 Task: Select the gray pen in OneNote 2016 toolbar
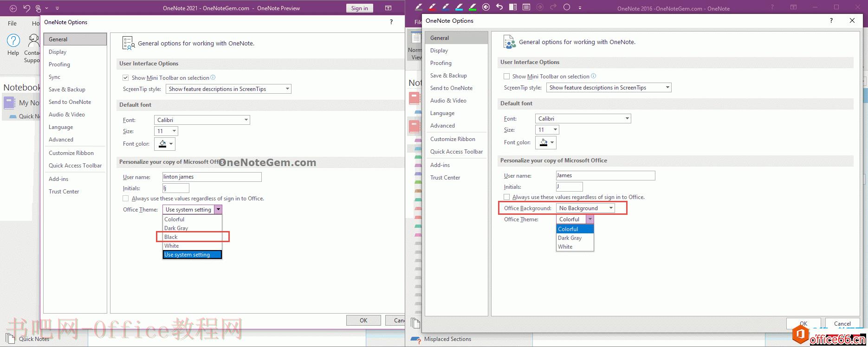pyautogui.click(x=419, y=7)
